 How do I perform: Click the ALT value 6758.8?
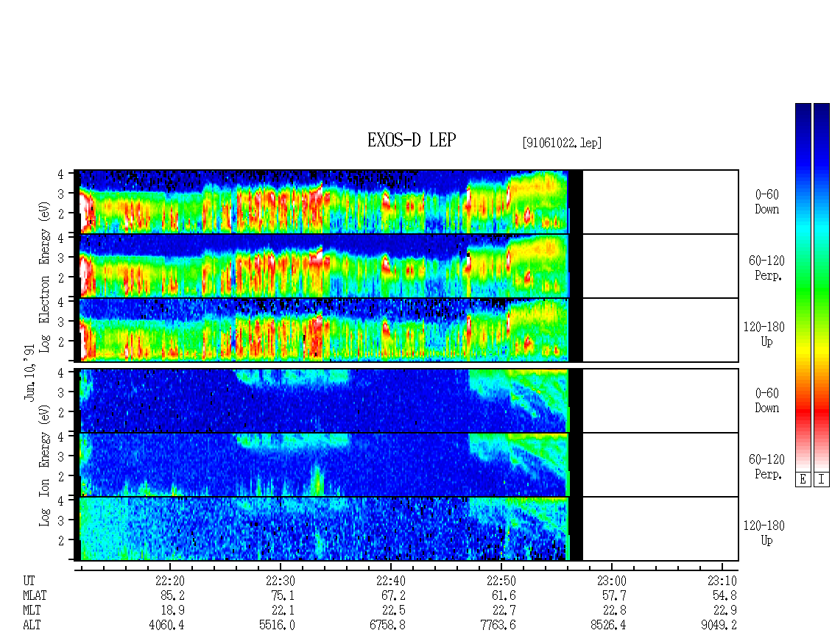pyautogui.click(x=388, y=626)
